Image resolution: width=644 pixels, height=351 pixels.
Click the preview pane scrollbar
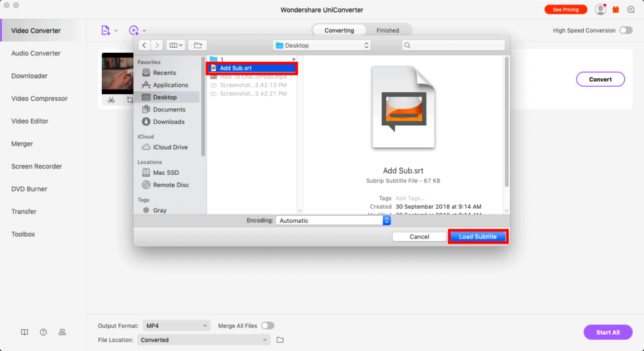(x=506, y=121)
